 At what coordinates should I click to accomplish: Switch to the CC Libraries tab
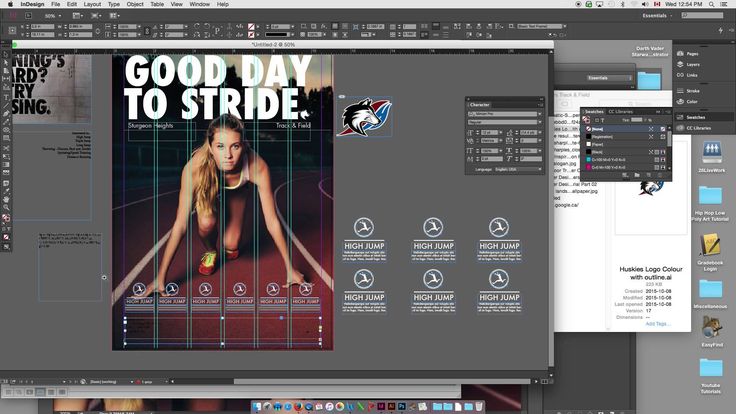click(x=621, y=112)
